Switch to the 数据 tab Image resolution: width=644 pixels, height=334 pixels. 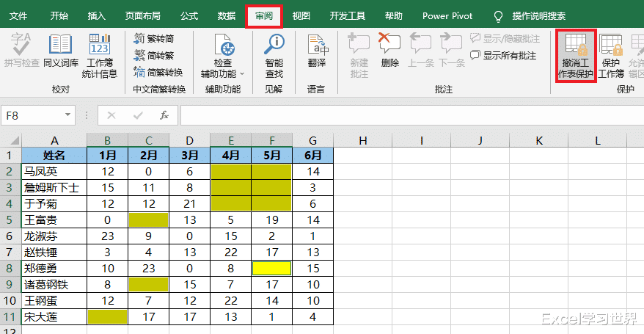227,16
